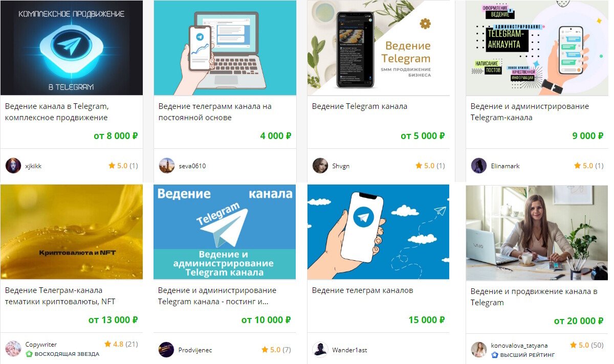This screenshot has height=364, width=614.
Task: Click Elinamark avatar icon
Action: point(479,166)
